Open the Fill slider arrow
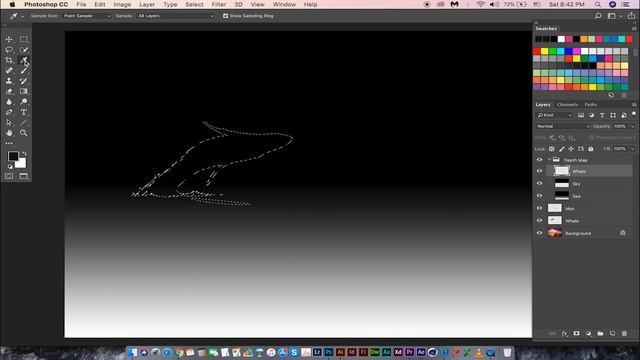Screen dimensions: 640x360 [633, 149]
